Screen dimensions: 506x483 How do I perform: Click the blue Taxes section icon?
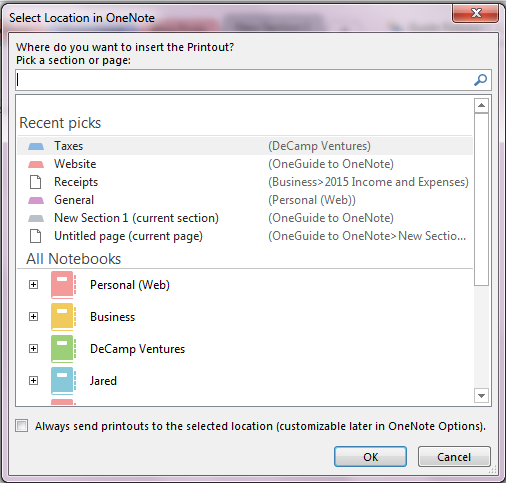point(36,146)
